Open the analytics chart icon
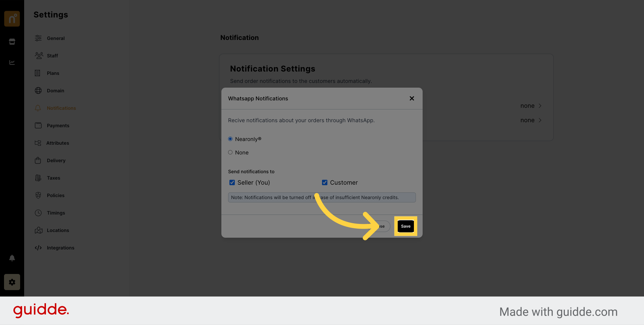The width and height of the screenshot is (644, 325). (12, 62)
